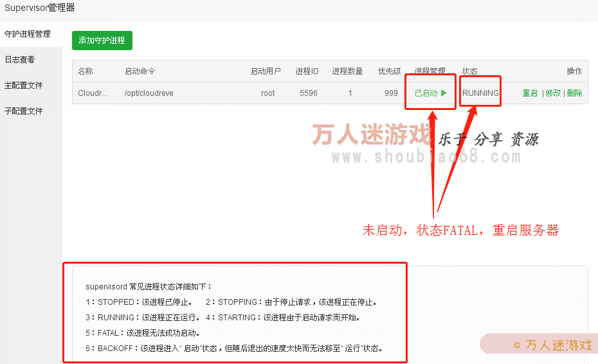598x364 pixels.
Task: Click the 启动命令 column header
Action: click(x=140, y=71)
